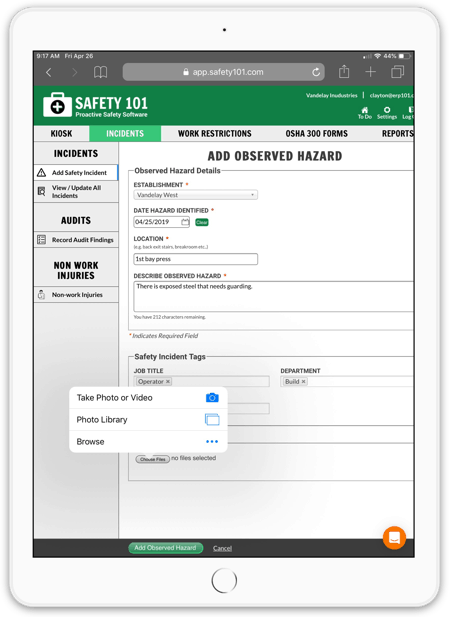Show all Safari tabs overview
Viewport: 449px width, 617px height.
397,72
